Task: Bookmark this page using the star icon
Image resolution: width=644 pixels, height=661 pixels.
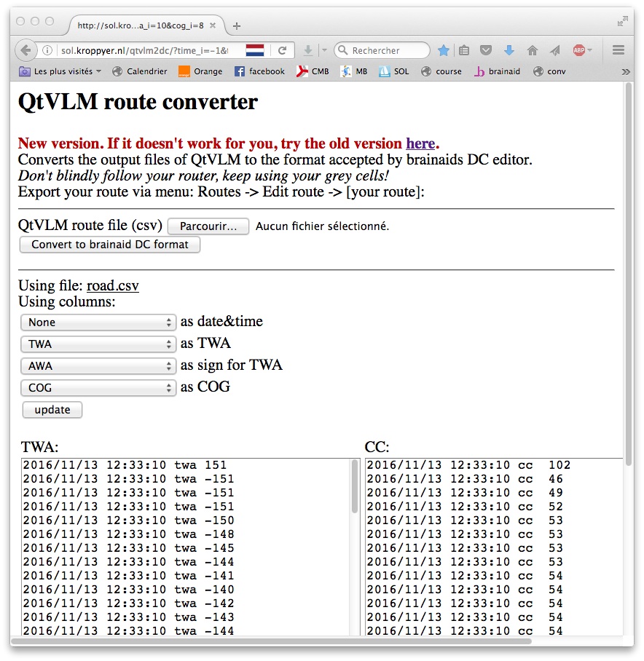Action: tap(444, 50)
